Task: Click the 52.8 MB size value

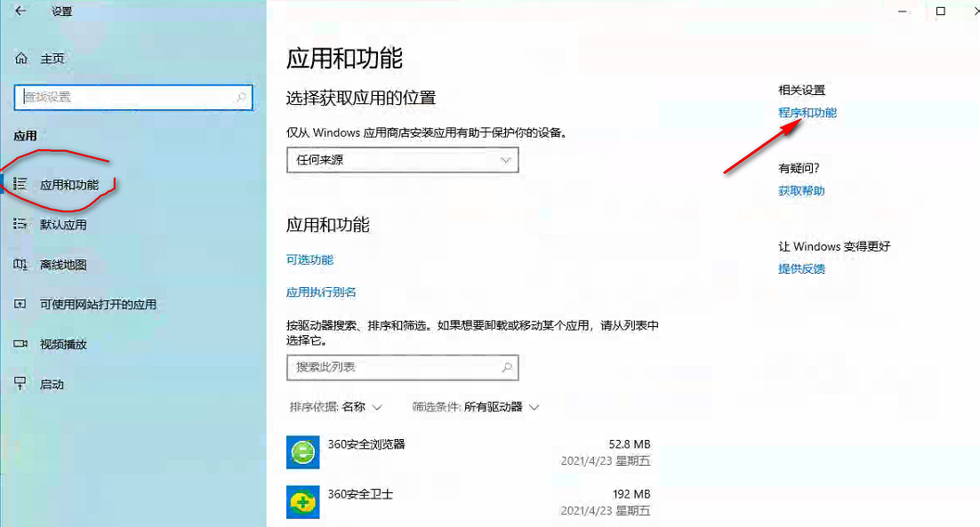Action: click(x=630, y=444)
